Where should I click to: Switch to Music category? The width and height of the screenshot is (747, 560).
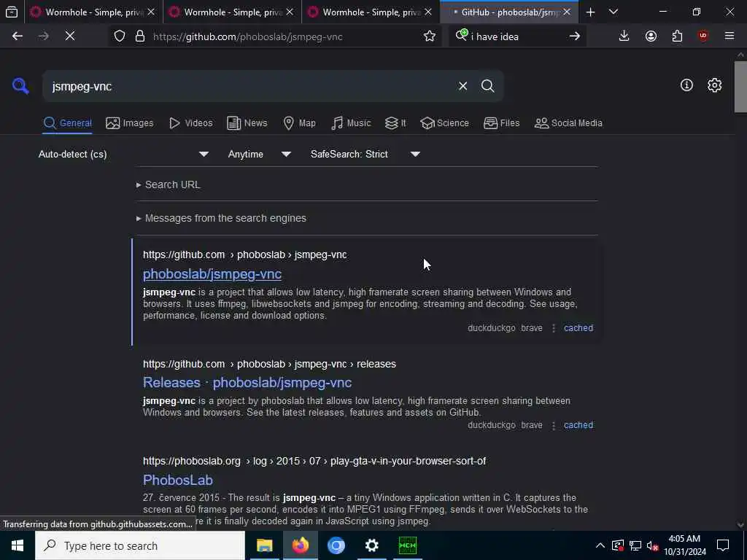pyautogui.click(x=351, y=122)
